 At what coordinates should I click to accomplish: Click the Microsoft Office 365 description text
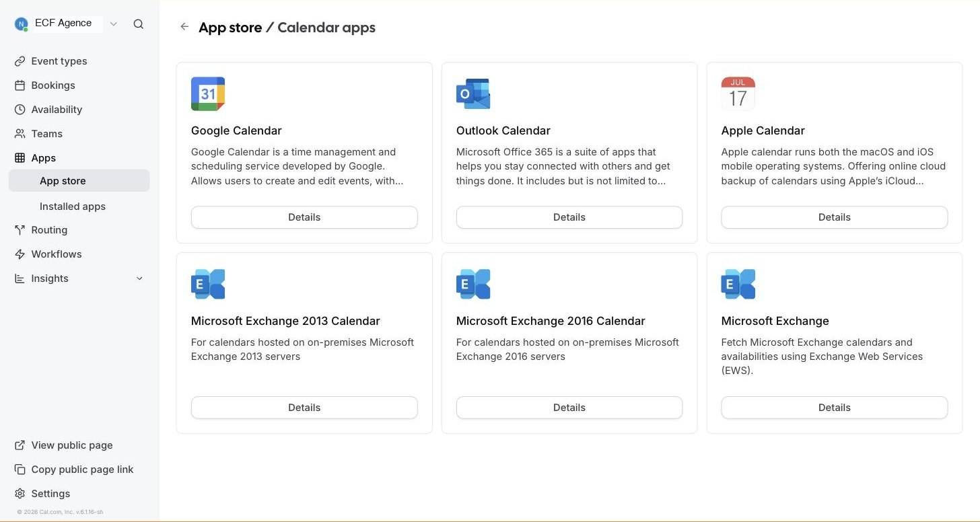tap(563, 166)
